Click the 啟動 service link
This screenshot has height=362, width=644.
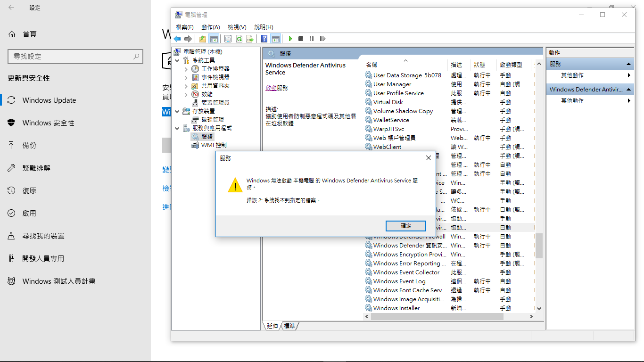tap(271, 88)
